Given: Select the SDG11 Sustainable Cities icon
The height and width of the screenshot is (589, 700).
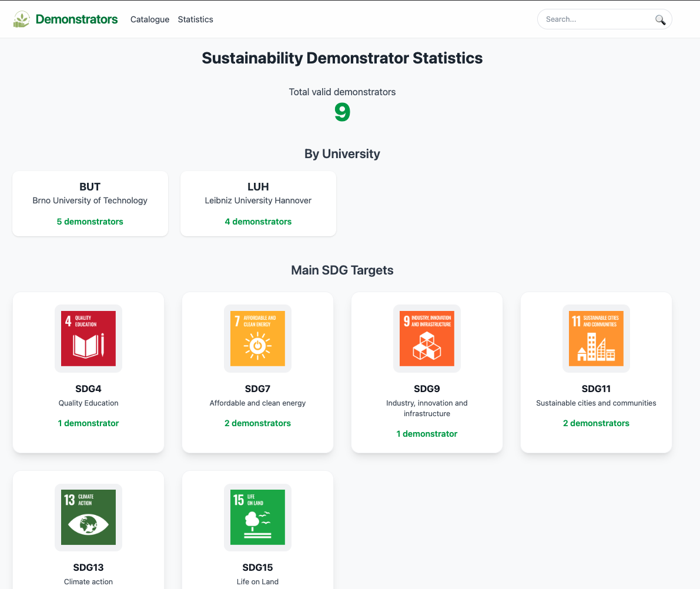Looking at the screenshot, I should pyautogui.click(x=596, y=339).
